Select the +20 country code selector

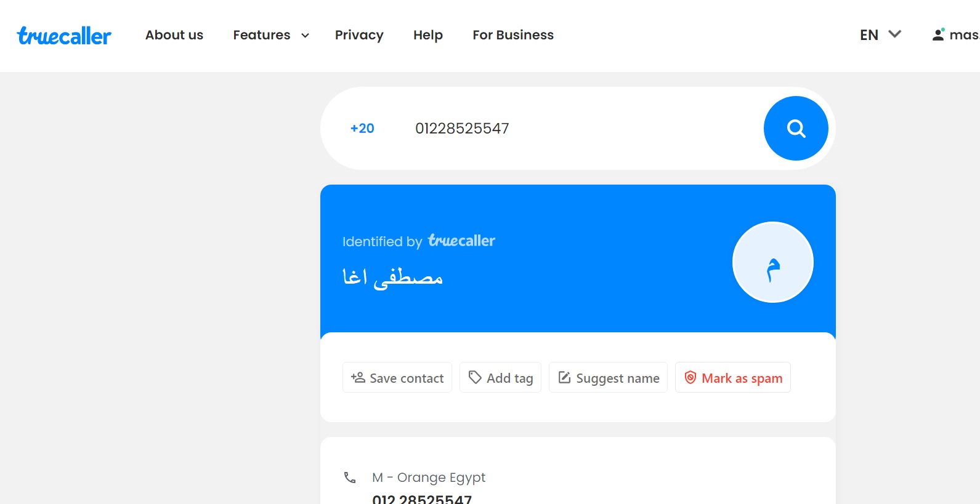[x=362, y=128]
